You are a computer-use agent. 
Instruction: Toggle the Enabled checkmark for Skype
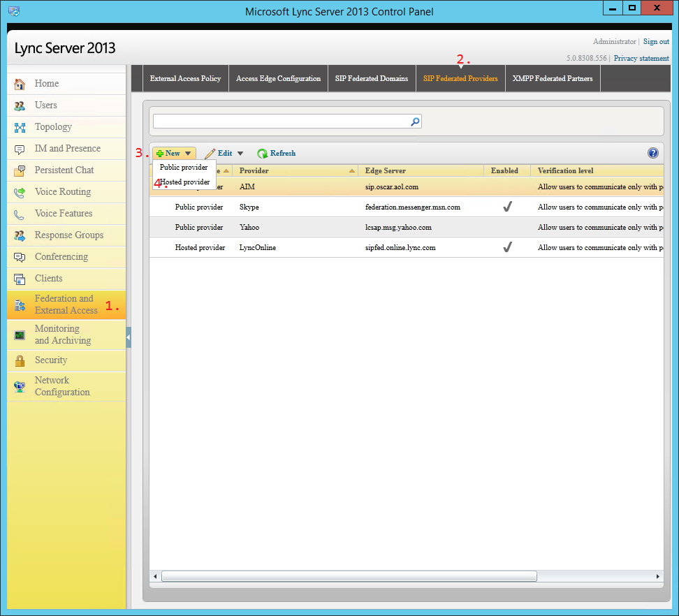[507, 206]
